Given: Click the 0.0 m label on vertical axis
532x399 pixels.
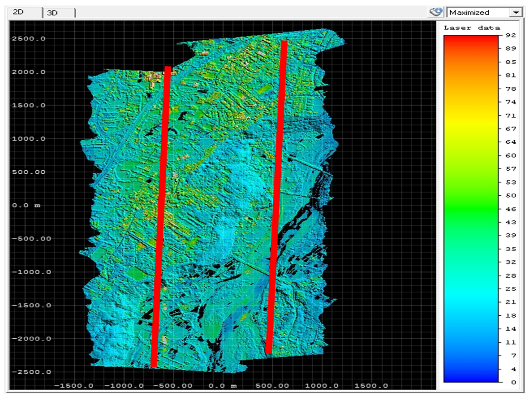Looking at the screenshot, I should [26, 205].
